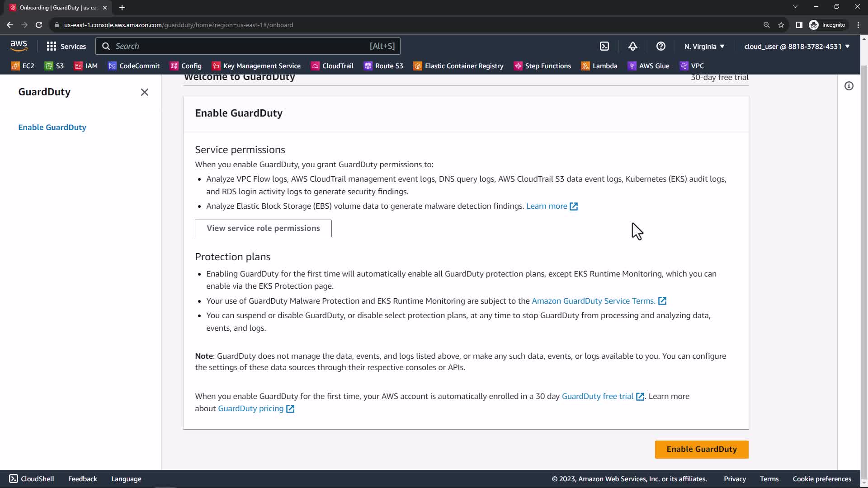
Task: Expand the cloud_user account menu
Action: pyautogui.click(x=797, y=46)
